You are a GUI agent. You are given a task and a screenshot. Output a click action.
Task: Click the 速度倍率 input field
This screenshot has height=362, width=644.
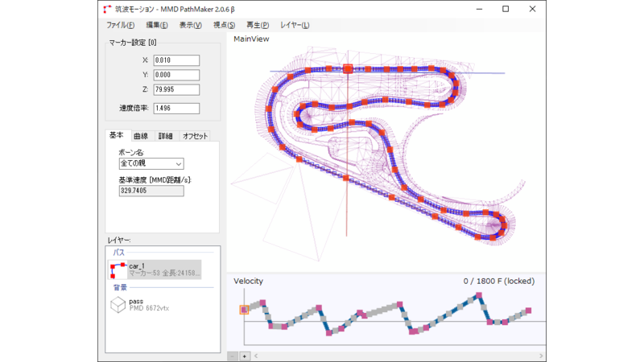176,109
